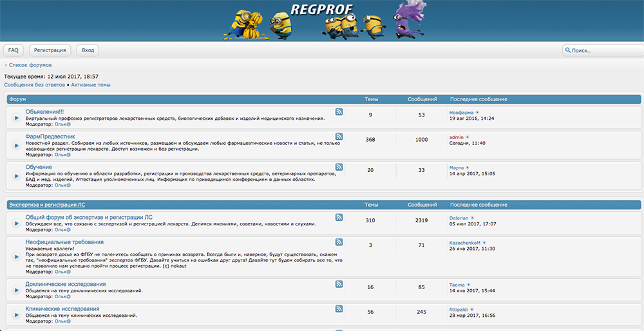Open user Ноофарма profile
Viewport: 644px width, 331px height.
(461, 113)
